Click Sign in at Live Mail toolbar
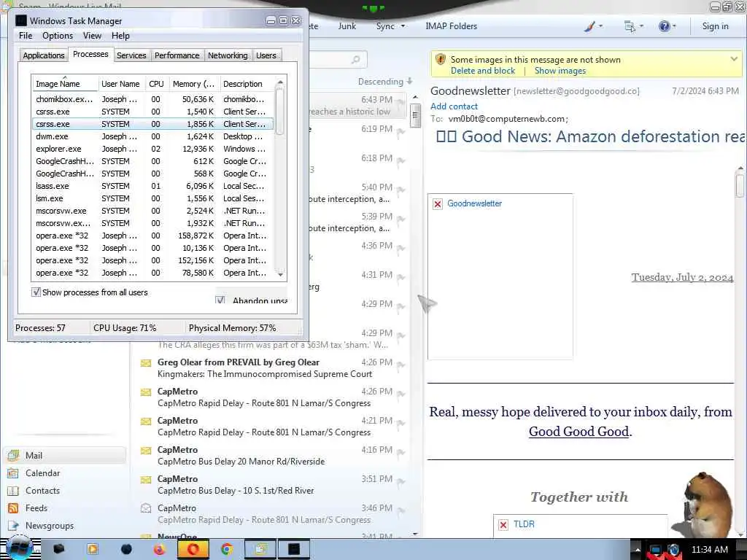 tap(715, 26)
